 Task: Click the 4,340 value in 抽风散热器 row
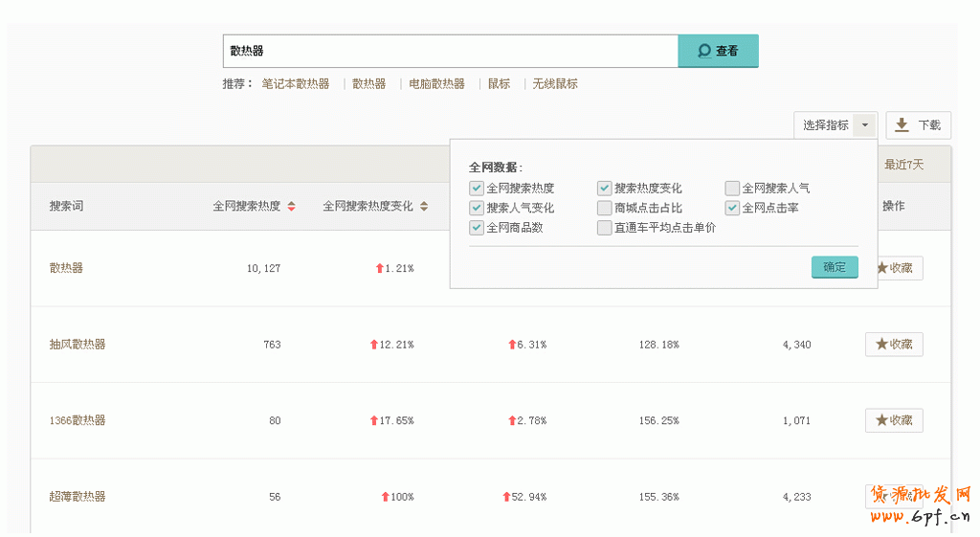(x=797, y=345)
